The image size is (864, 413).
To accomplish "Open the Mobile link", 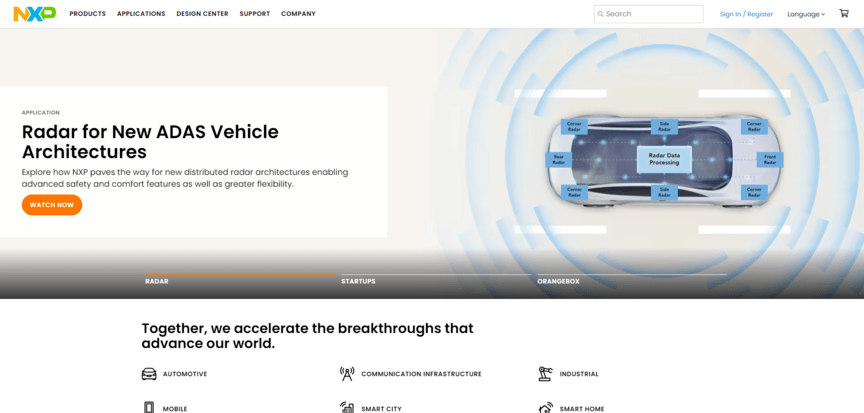I will [x=175, y=409].
